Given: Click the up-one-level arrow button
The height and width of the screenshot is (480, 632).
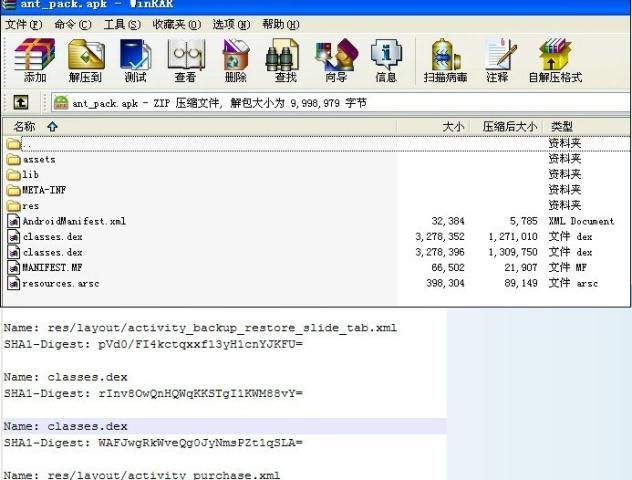Looking at the screenshot, I should point(21,102).
